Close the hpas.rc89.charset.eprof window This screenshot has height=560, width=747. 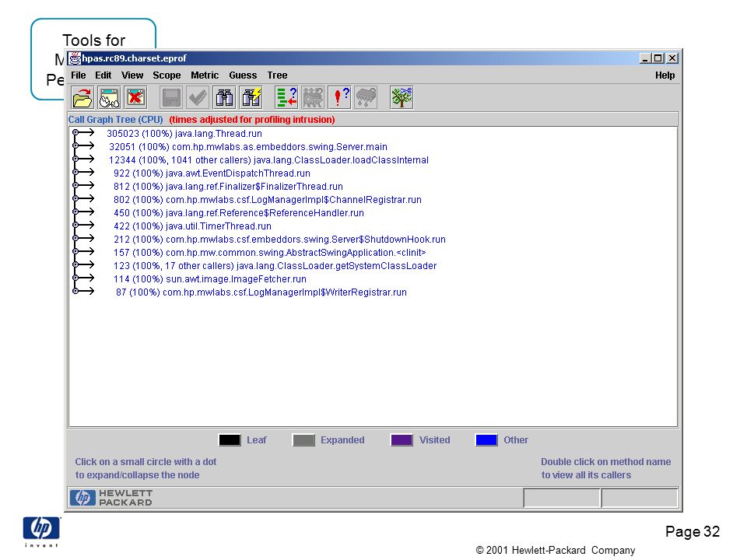(x=672, y=58)
